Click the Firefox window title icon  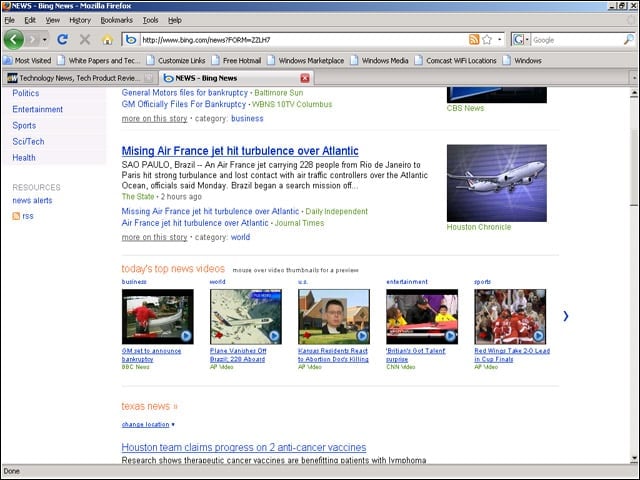[x=6, y=6]
